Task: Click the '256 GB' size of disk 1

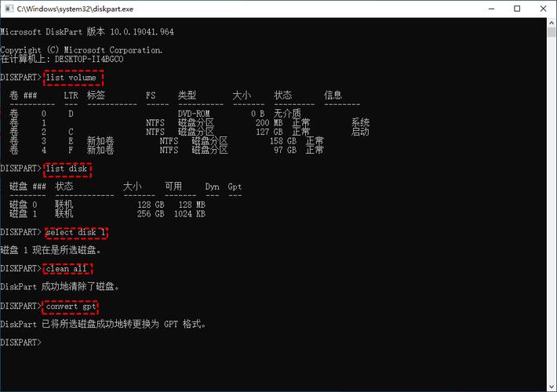Action: click(x=151, y=214)
